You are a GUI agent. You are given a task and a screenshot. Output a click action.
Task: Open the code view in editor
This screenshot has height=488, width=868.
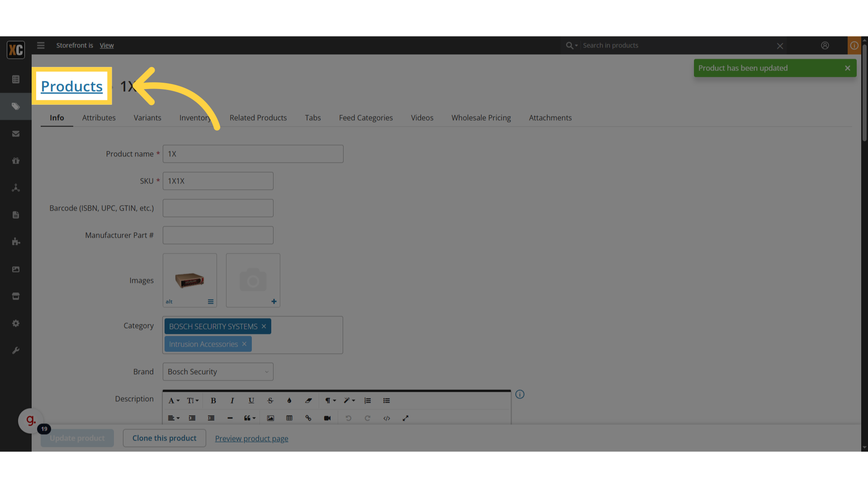[387, 418]
